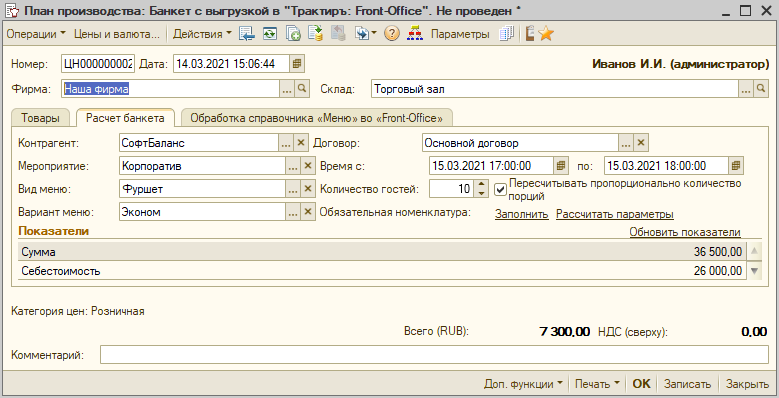Open the document structure tree icon
This screenshot has width=779, height=398.
click(414, 34)
